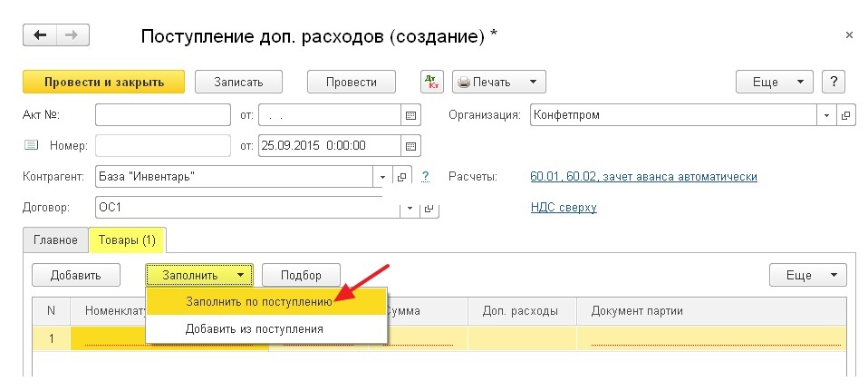868x391 pixels.
Task: Open calendar picker for Номер date
Action: pos(410,146)
